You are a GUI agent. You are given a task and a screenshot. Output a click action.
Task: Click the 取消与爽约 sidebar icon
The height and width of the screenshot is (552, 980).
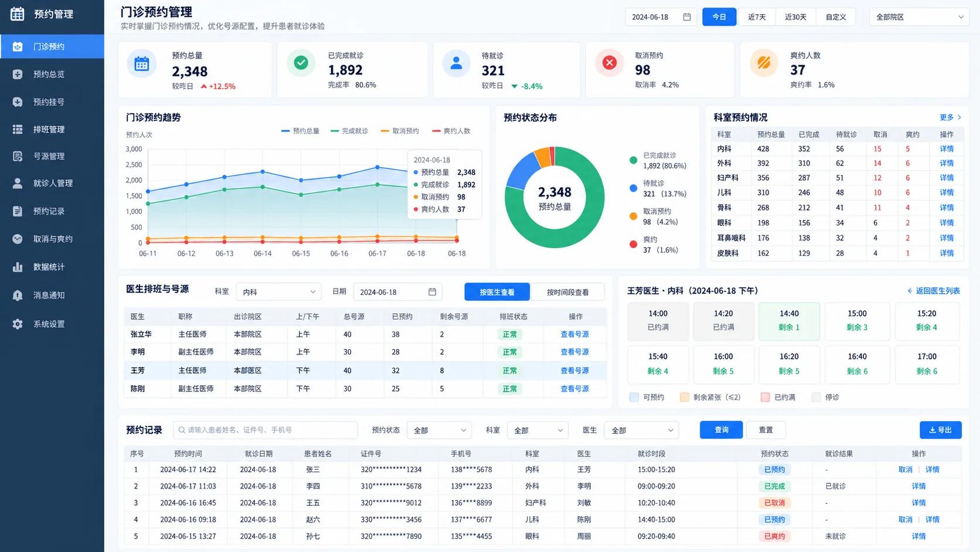coord(18,239)
